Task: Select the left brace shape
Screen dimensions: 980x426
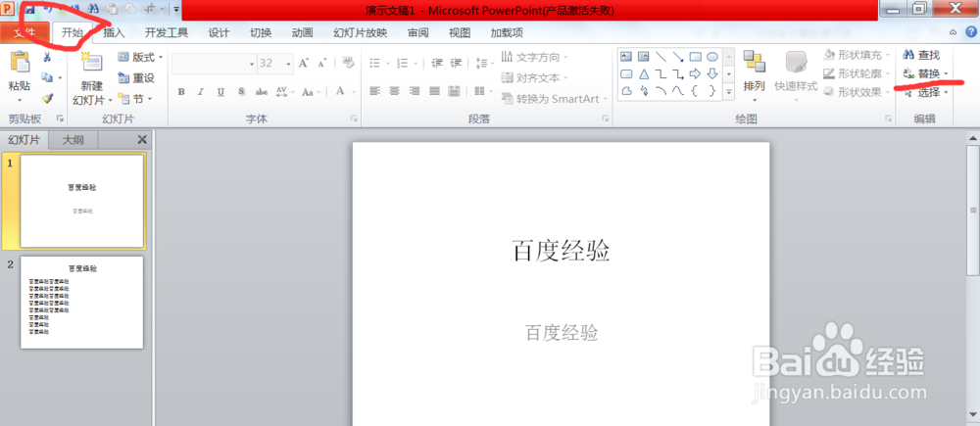Action: tap(695, 91)
